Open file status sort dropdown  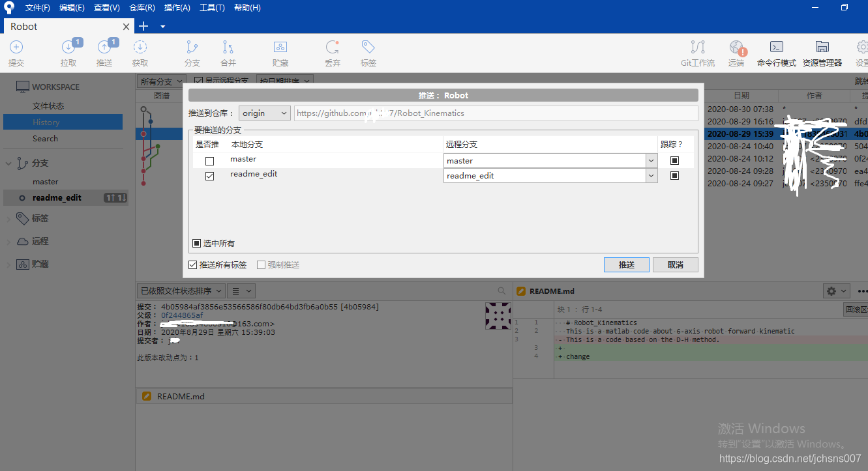(181, 291)
